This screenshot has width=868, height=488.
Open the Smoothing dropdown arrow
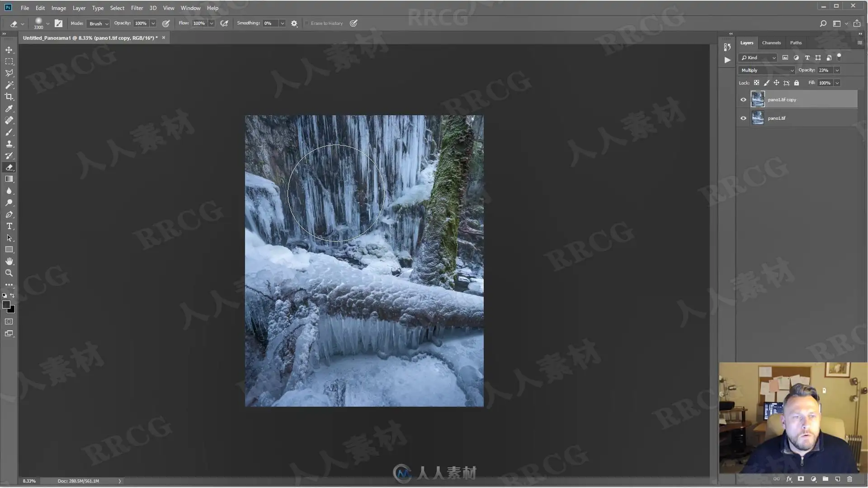282,23
